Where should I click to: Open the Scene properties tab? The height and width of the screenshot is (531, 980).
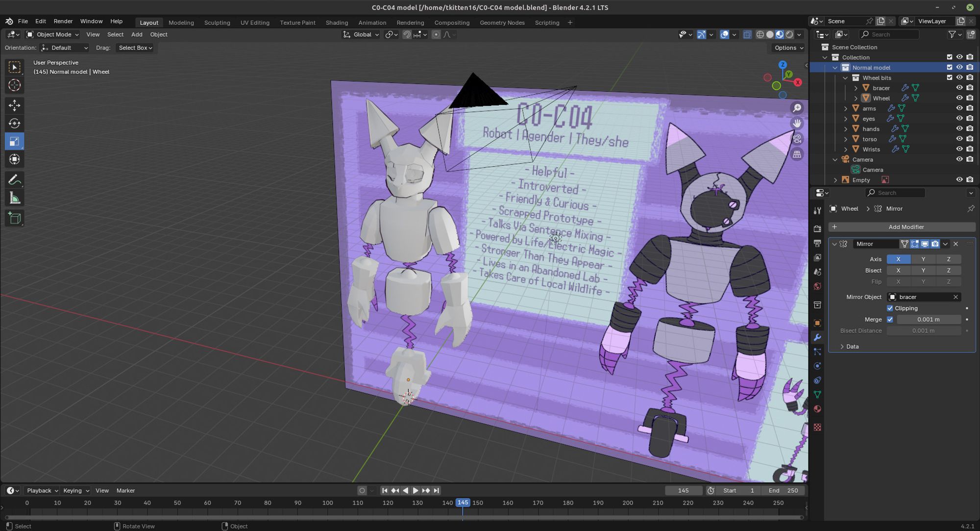click(817, 272)
